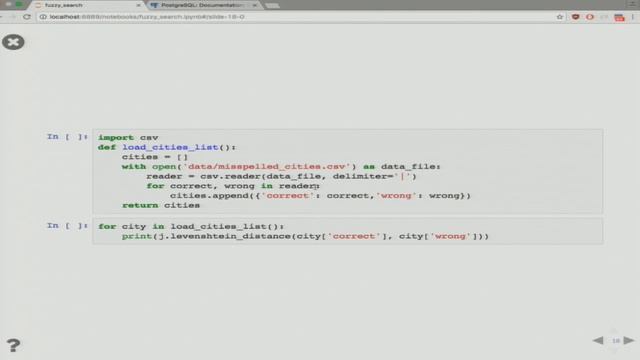Image resolution: width=640 pixels, height=360 pixels.
Task: Open the red calendar extension icon
Action: coord(619,17)
